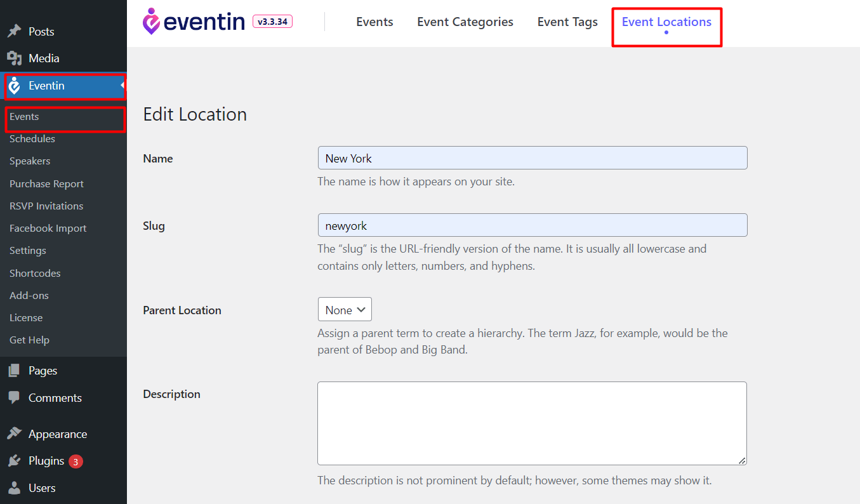The image size is (860, 504).
Task: Open the Parent Location dropdown
Action: point(345,309)
